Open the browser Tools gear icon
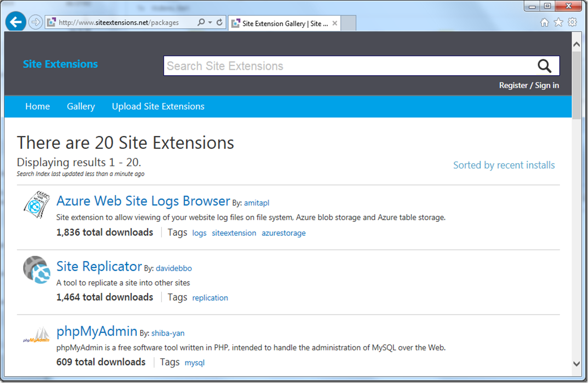Viewport: 588px width, 383px height. 572,23
